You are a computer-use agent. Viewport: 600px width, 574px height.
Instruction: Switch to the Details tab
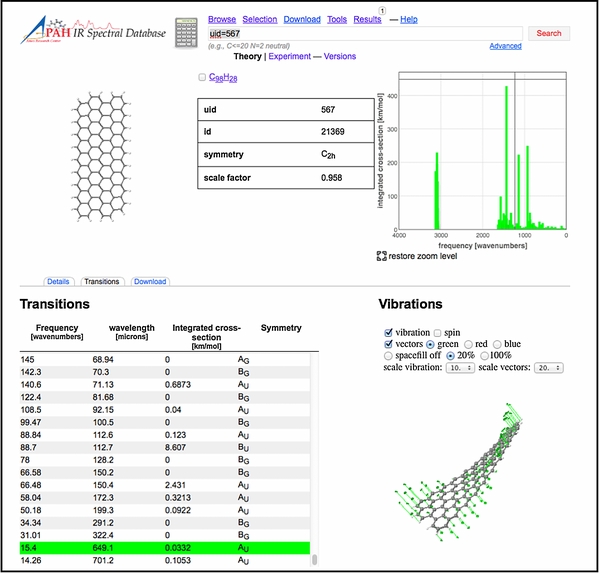58,282
